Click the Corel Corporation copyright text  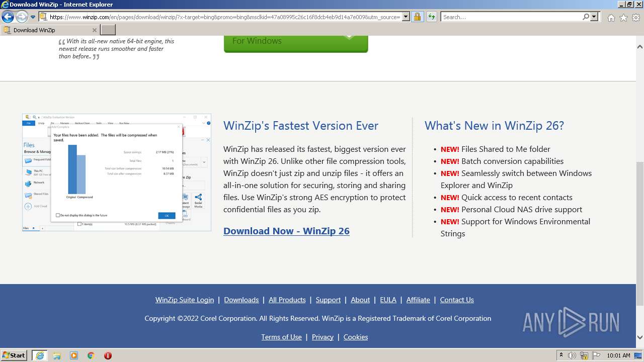(x=317, y=318)
